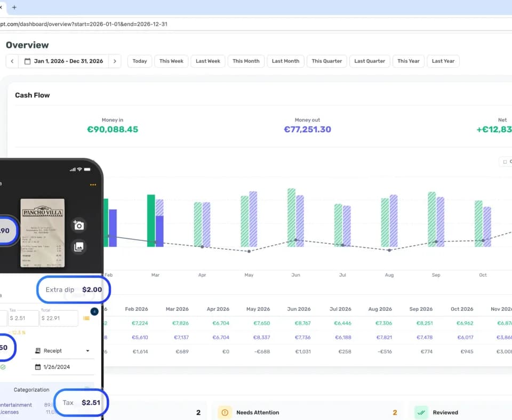The image size is (512, 420).
Task: Click the June data point on chart
Action: [x=296, y=240]
